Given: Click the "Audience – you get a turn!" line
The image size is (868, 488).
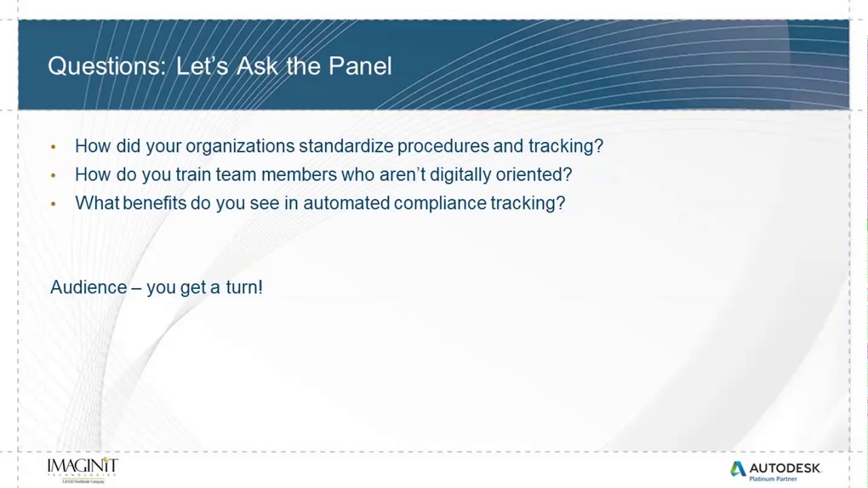Looking at the screenshot, I should (x=156, y=287).
